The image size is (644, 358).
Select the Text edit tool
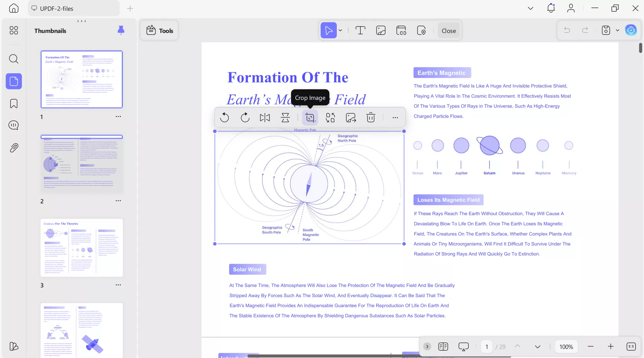[x=360, y=31]
